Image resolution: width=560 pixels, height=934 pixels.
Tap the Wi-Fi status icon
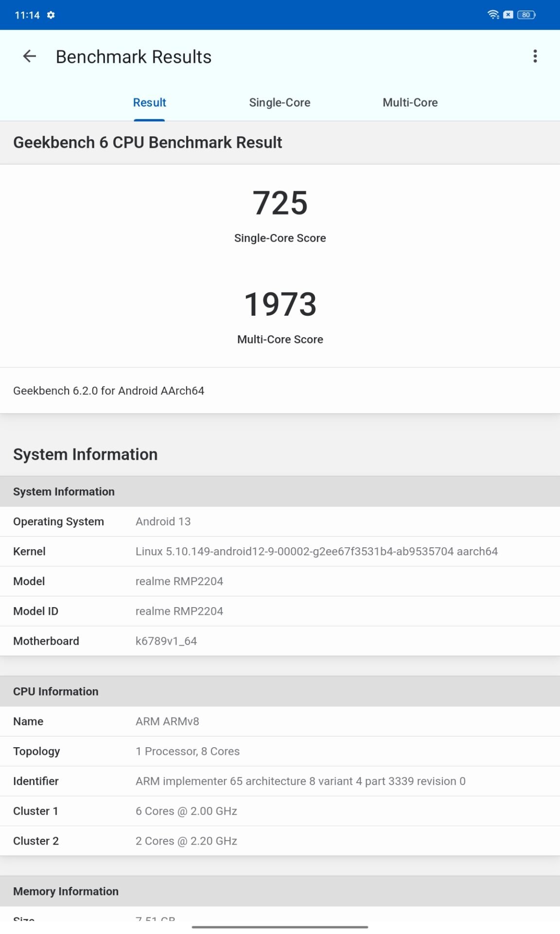(x=493, y=15)
